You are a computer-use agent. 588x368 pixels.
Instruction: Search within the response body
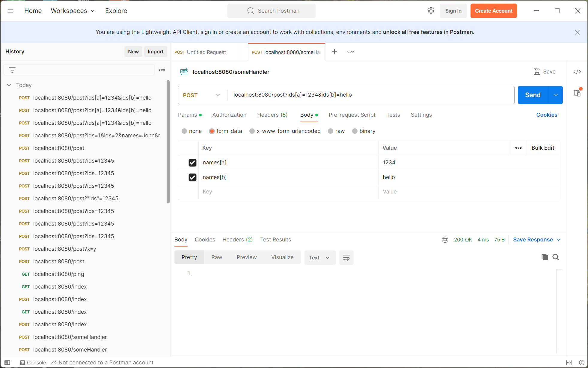[x=556, y=257]
